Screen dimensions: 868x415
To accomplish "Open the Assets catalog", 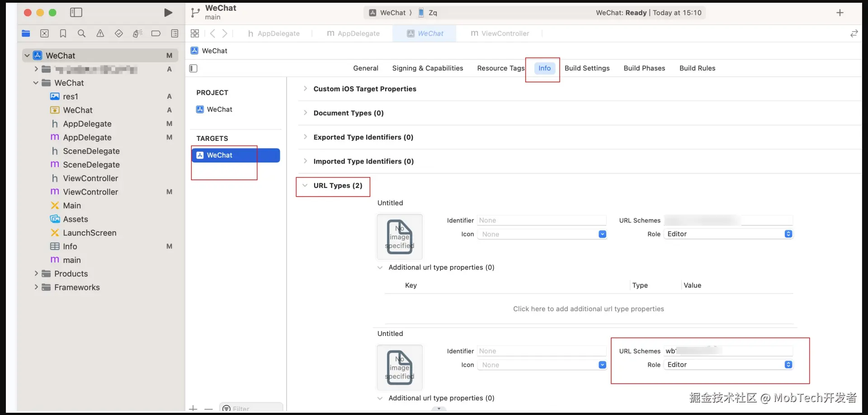I will 75,219.
